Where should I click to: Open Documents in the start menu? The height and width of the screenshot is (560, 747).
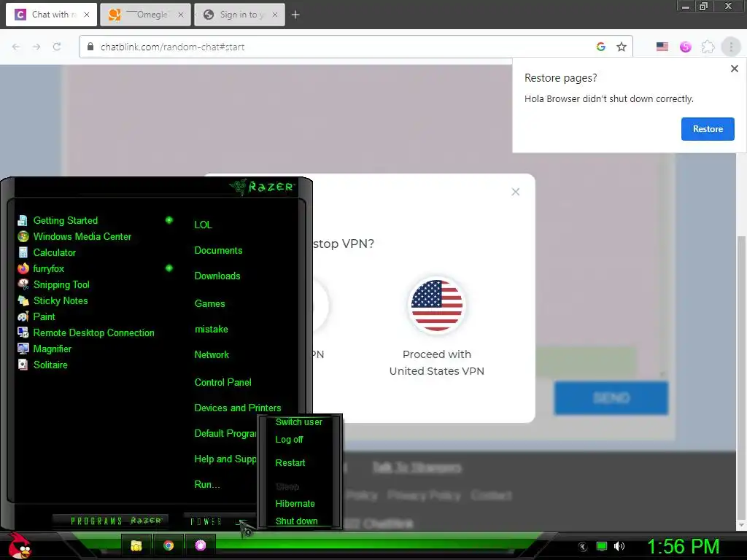click(218, 251)
